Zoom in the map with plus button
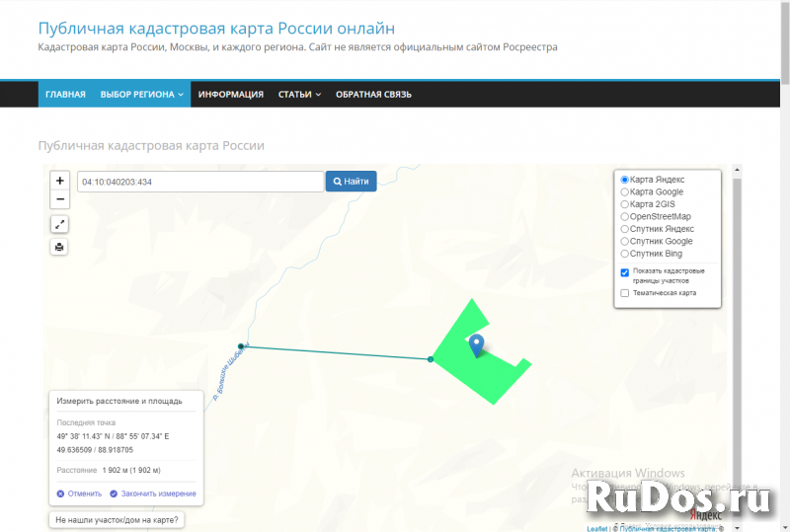Viewport: 790px width, 532px height. tap(60, 181)
